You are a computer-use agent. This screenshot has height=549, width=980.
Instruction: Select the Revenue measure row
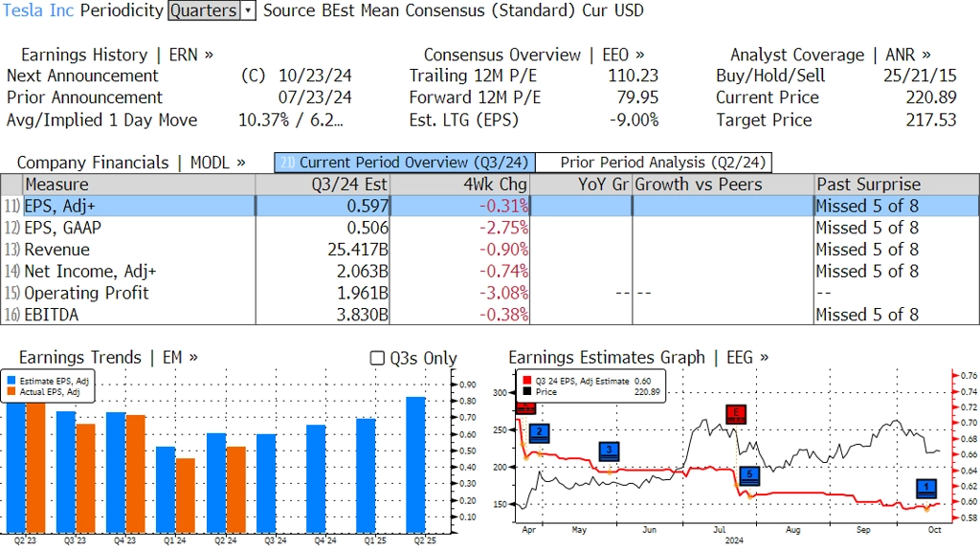[490, 250]
